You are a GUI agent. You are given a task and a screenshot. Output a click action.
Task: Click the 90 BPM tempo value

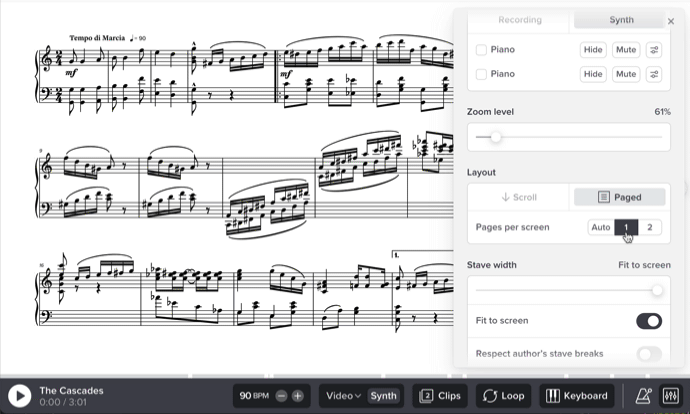pos(254,396)
